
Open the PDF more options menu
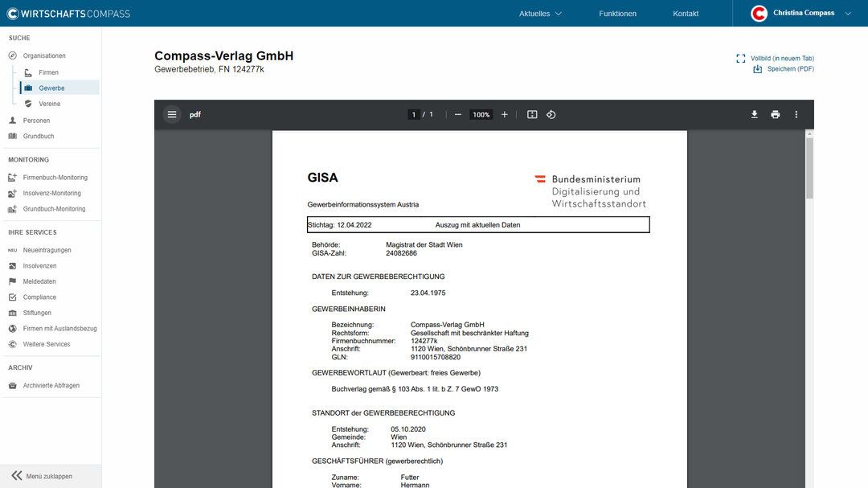click(796, 114)
